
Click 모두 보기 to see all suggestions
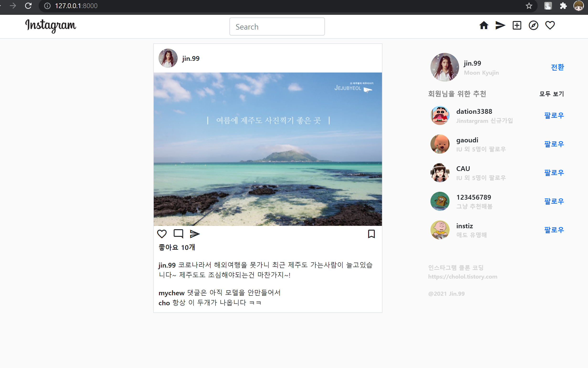(x=551, y=94)
